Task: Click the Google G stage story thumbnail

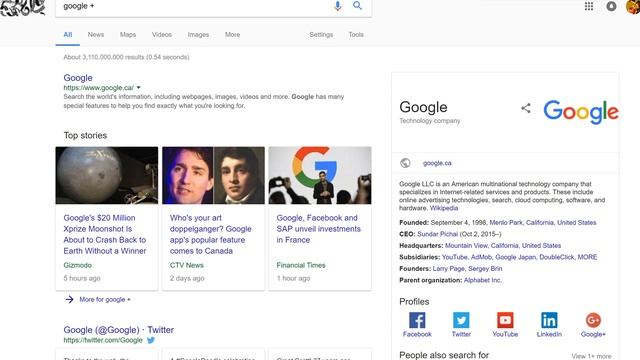Action: tap(320, 175)
